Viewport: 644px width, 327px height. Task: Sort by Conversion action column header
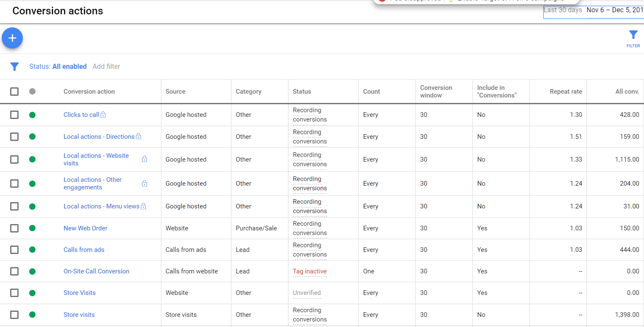pyautogui.click(x=89, y=92)
